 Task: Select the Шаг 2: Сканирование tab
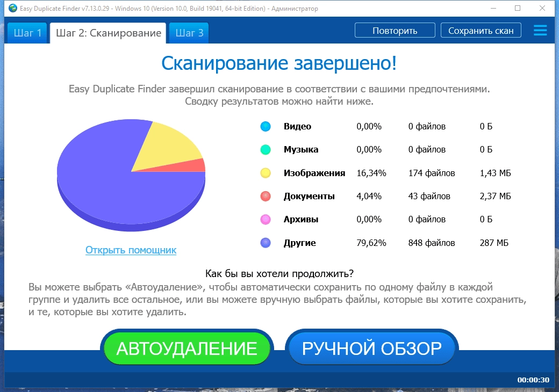click(109, 33)
